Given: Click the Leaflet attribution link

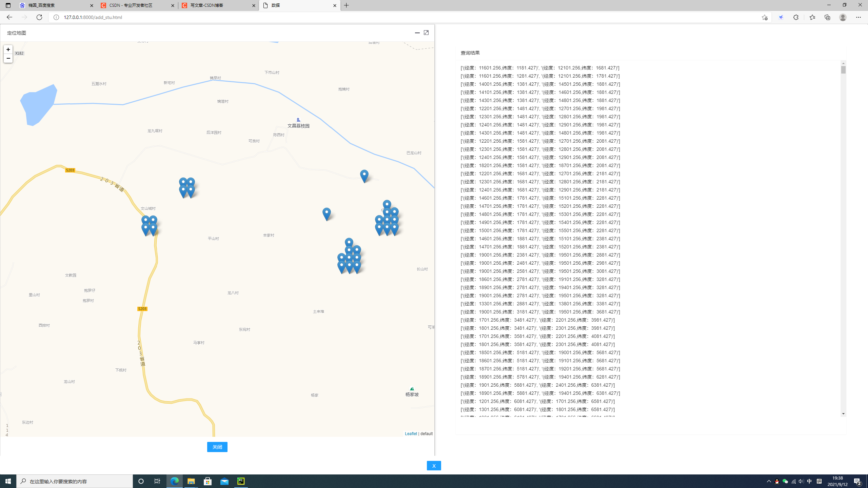Looking at the screenshot, I should coord(411,434).
